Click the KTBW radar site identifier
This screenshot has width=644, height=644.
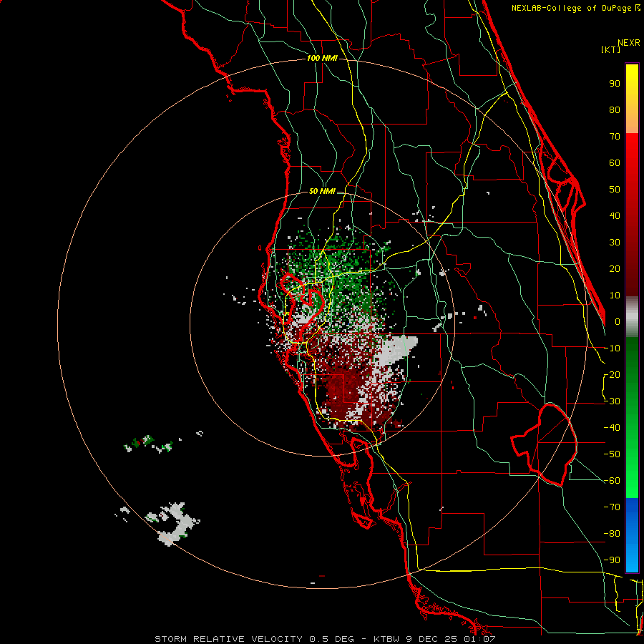(386, 639)
